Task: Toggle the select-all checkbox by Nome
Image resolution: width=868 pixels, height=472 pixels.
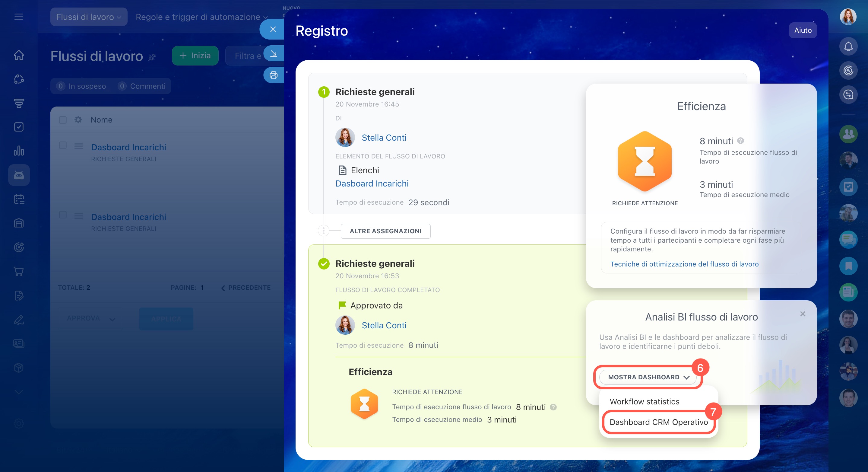Action: tap(63, 120)
